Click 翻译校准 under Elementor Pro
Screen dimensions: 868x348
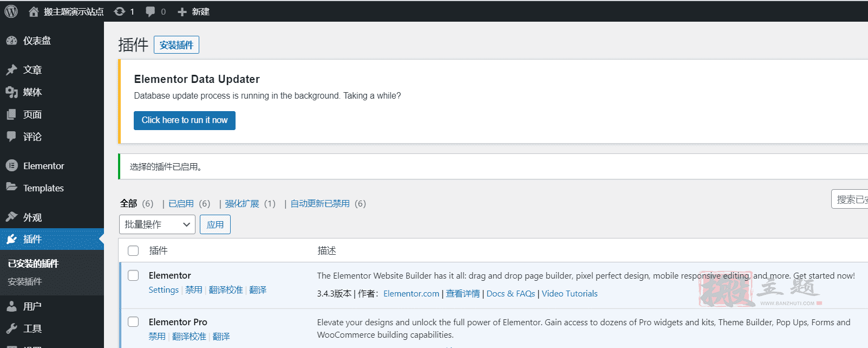coord(189,337)
